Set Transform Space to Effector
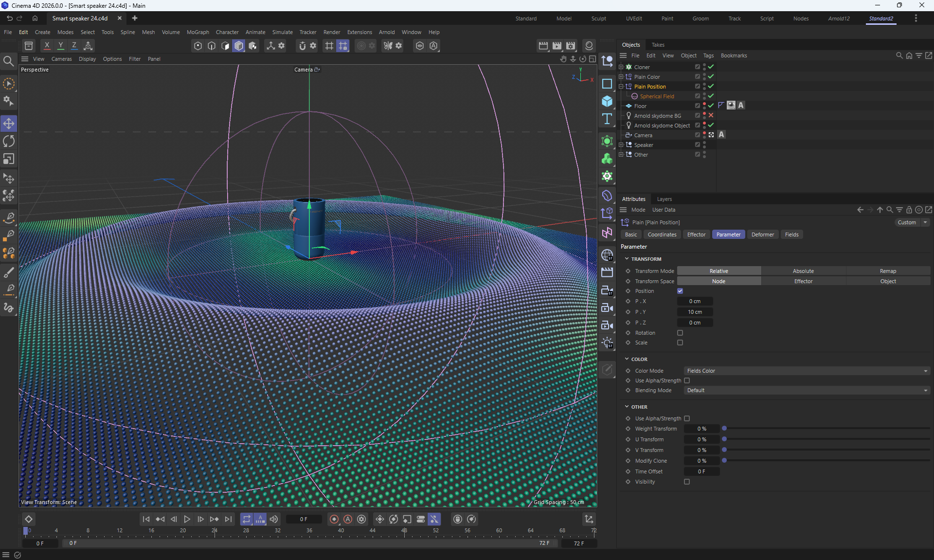Image resolution: width=934 pixels, height=560 pixels. click(x=803, y=281)
